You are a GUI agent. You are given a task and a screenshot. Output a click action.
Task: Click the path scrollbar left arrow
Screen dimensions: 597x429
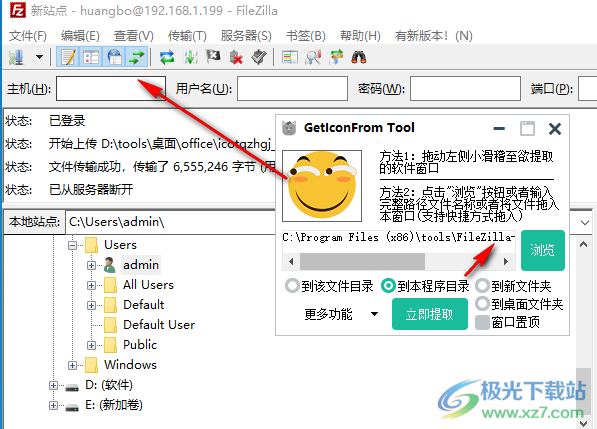(291, 262)
